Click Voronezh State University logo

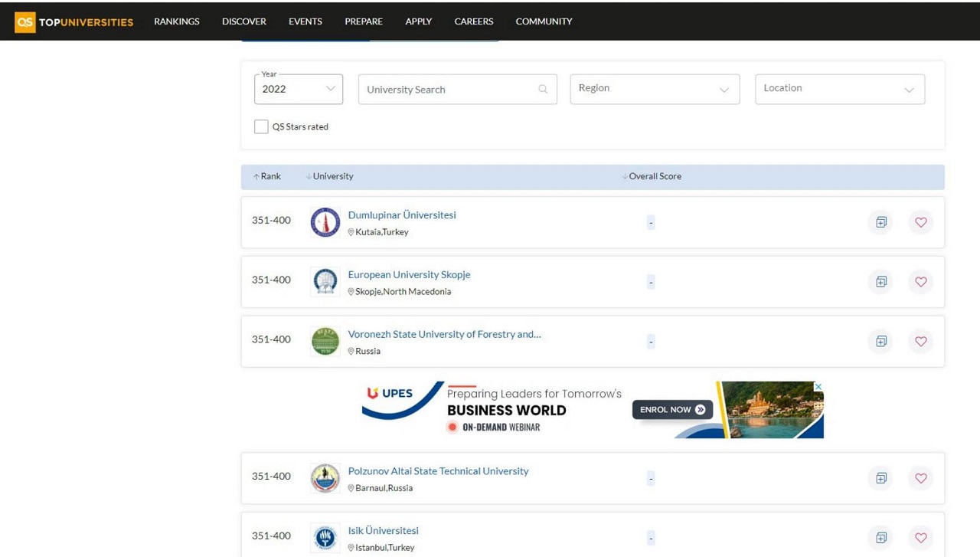(325, 341)
